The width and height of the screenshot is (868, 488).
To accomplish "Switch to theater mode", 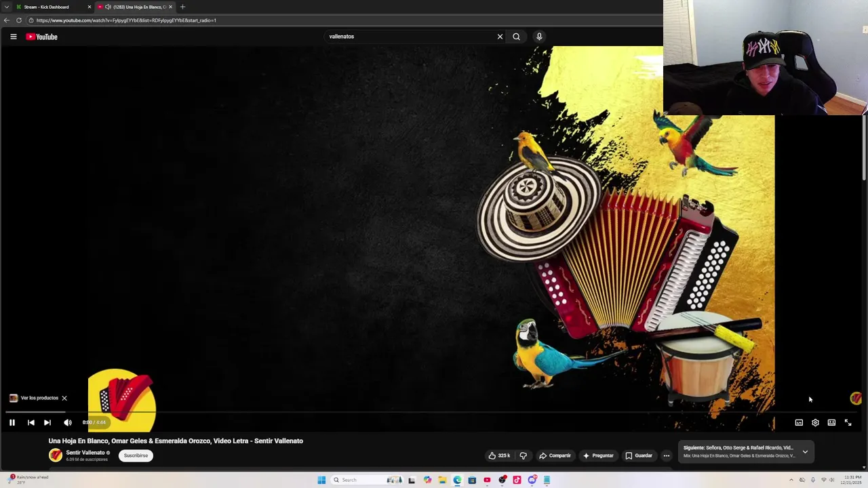I will coord(831,422).
